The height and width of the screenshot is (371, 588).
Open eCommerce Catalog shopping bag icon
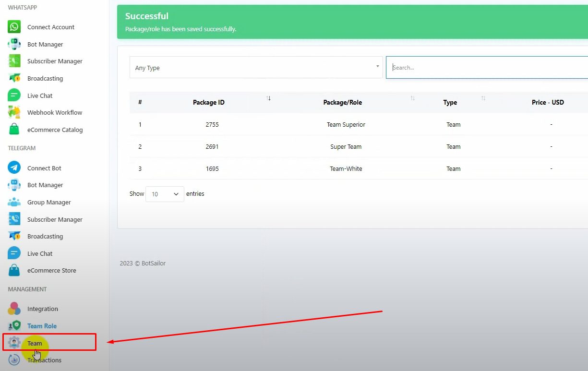coord(14,130)
